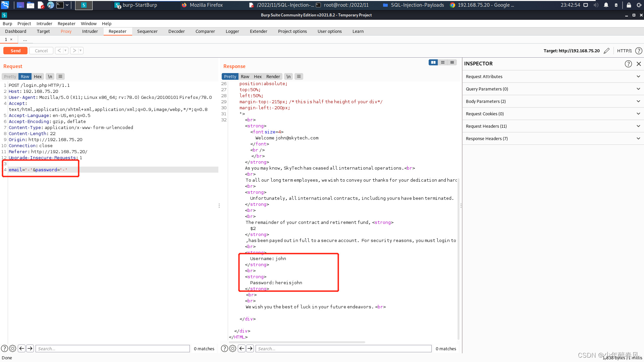Select combined tabbed layout view

452,62
